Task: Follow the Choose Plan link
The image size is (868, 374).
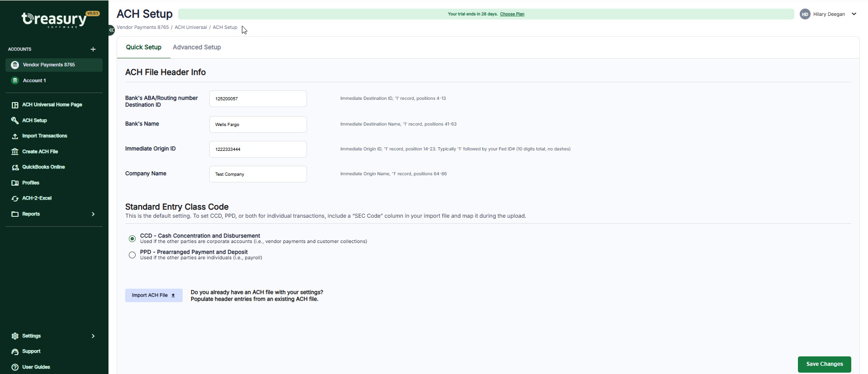Action: pos(512,14)
